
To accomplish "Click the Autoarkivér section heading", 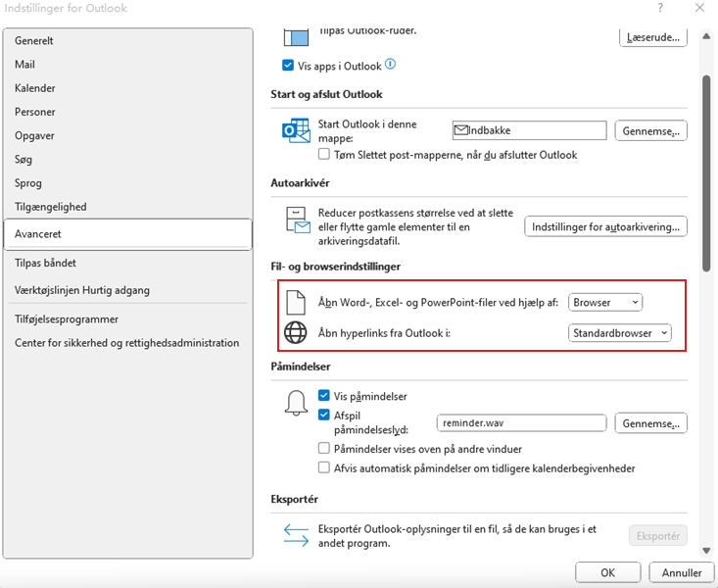I will pos(300,183).
